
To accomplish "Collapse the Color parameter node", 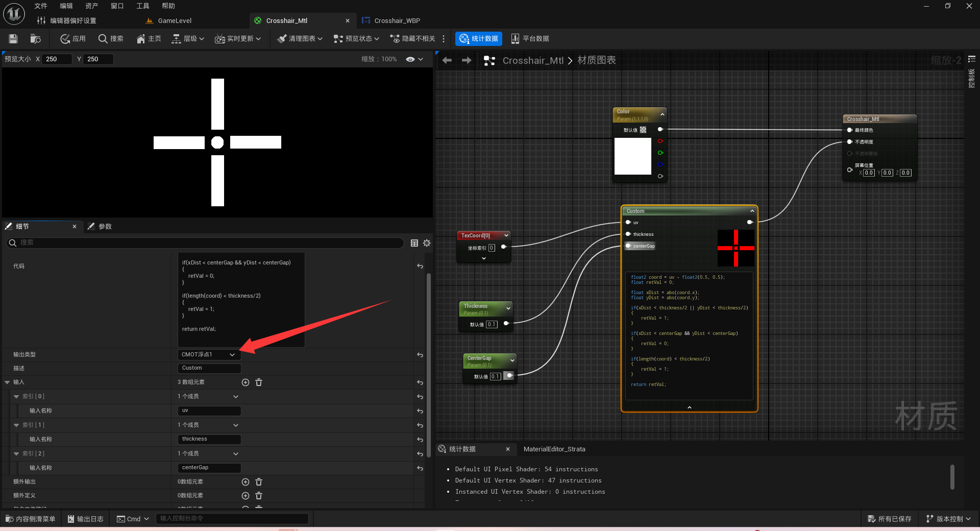I will coord(663,114).
